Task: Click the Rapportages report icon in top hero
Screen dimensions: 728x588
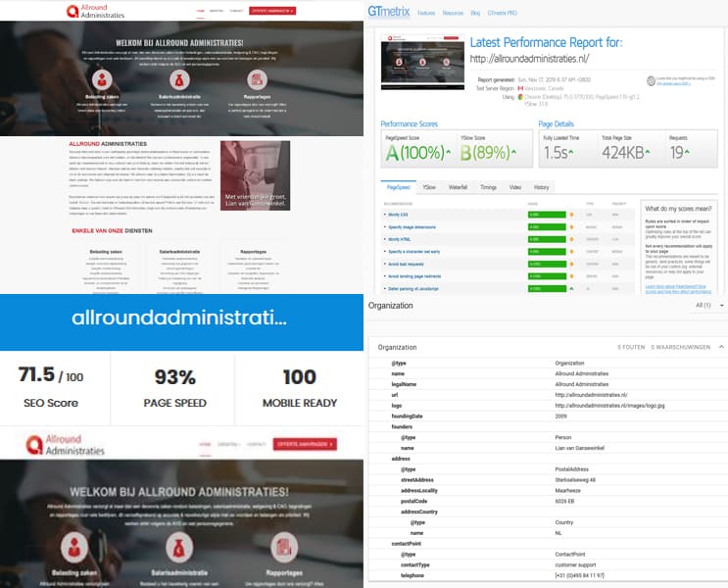Action: tap(257, 80)
